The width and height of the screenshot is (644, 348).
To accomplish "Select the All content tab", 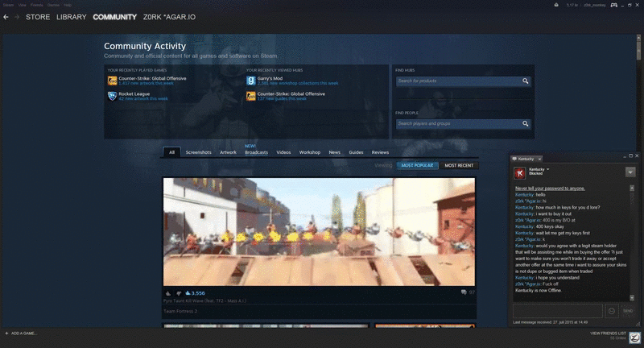I will click(x=171, y=152).
